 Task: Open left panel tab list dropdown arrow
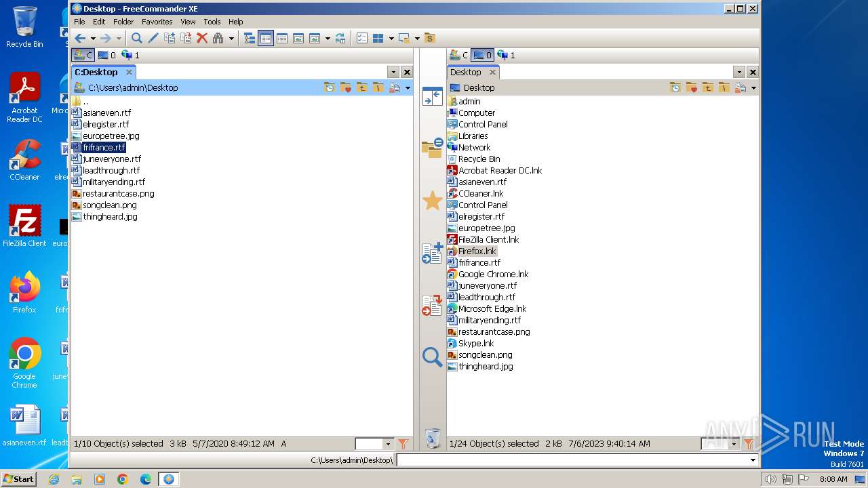pos(393,72)
